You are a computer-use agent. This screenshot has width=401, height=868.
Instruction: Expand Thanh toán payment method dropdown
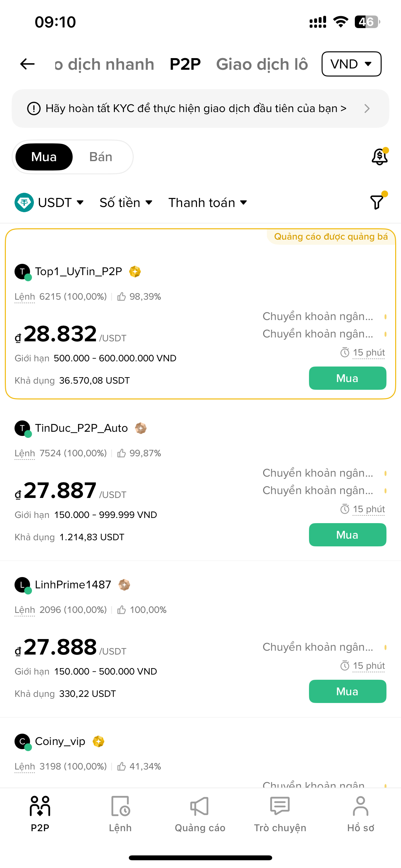pyautogui.click(x=208, y=202)
